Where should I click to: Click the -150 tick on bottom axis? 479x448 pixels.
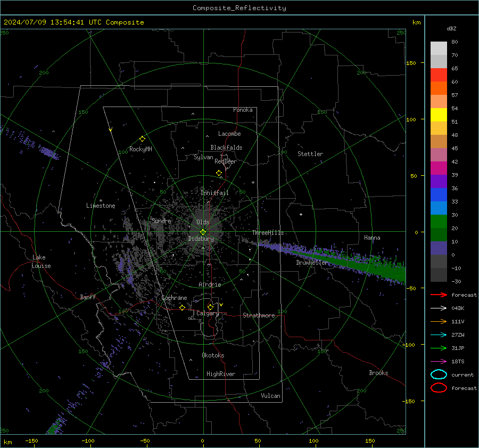tap(31, 441)
